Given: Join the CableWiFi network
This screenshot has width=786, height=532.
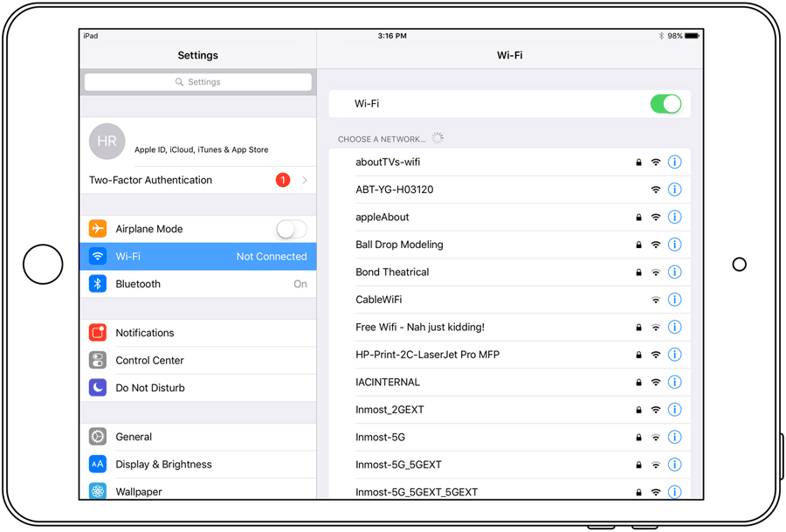Looking at the screenshot, I should click(509, 300).
